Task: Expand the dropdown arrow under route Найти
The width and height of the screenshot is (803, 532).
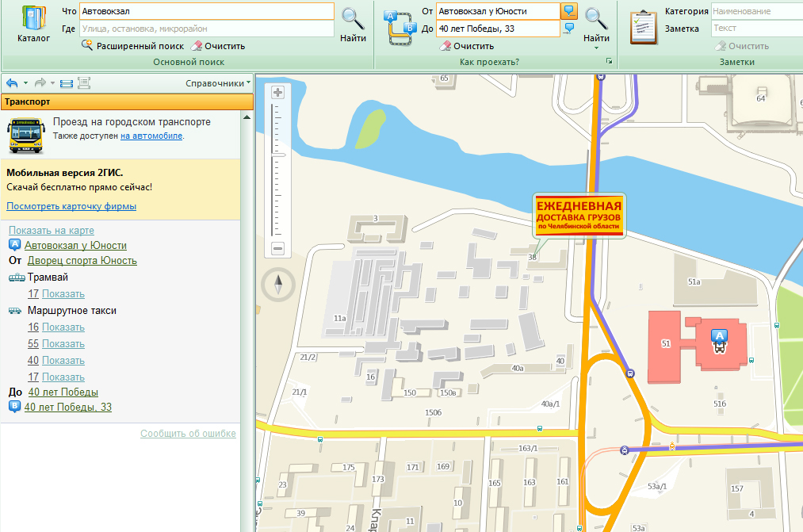Action: [x=596, y=48]
